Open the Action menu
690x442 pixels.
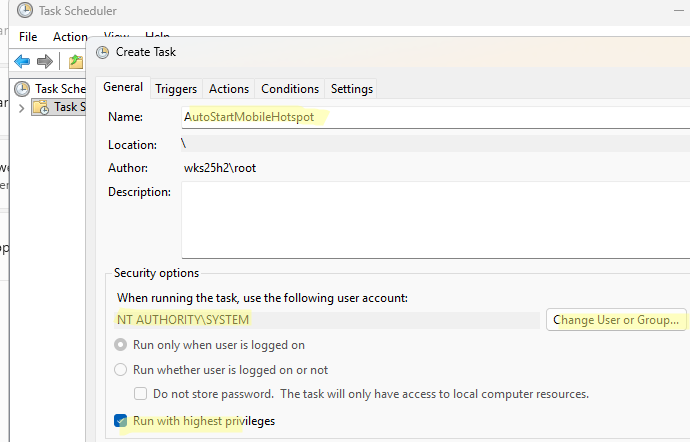pyautogui.click(x=70, y=36)
